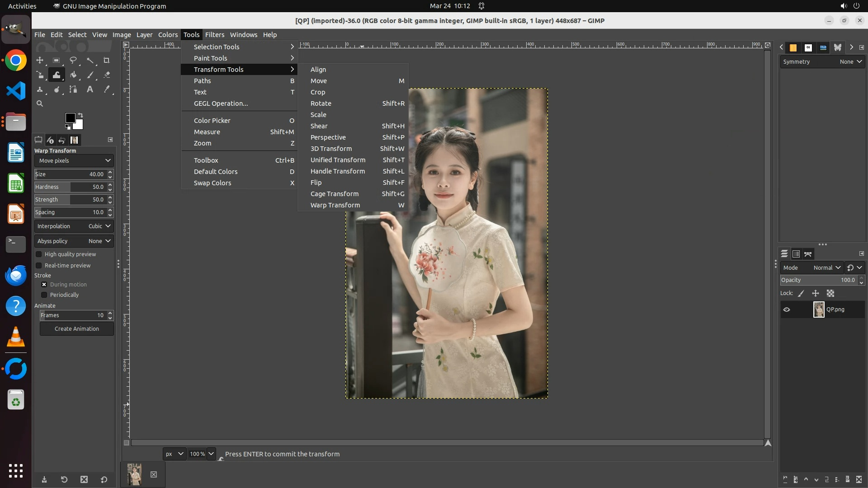
Task: Hide the QP.png layer with eye icon
Action: click(787, 310)
